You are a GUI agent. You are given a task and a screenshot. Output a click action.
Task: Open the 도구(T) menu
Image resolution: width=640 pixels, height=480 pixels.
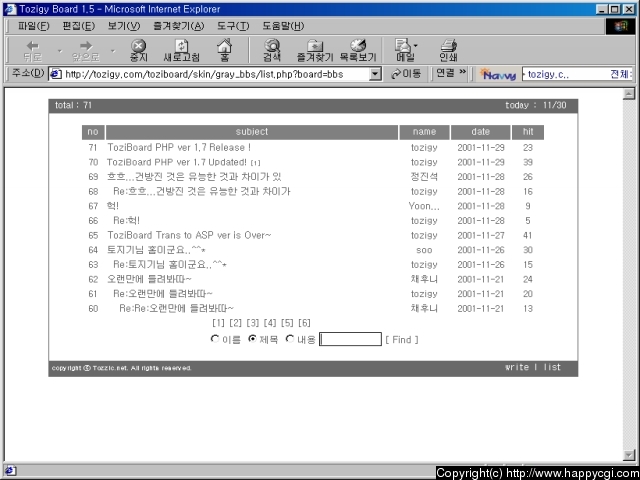point(233,26)
